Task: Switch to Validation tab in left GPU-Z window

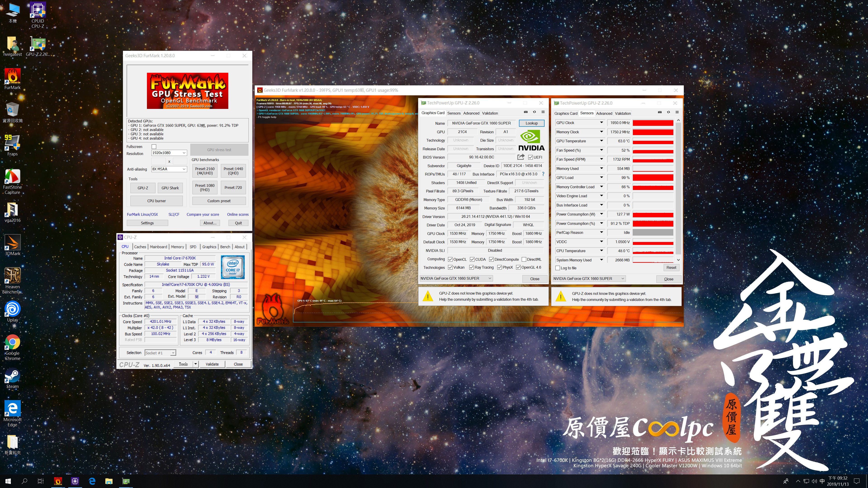Action: (490, 113)
